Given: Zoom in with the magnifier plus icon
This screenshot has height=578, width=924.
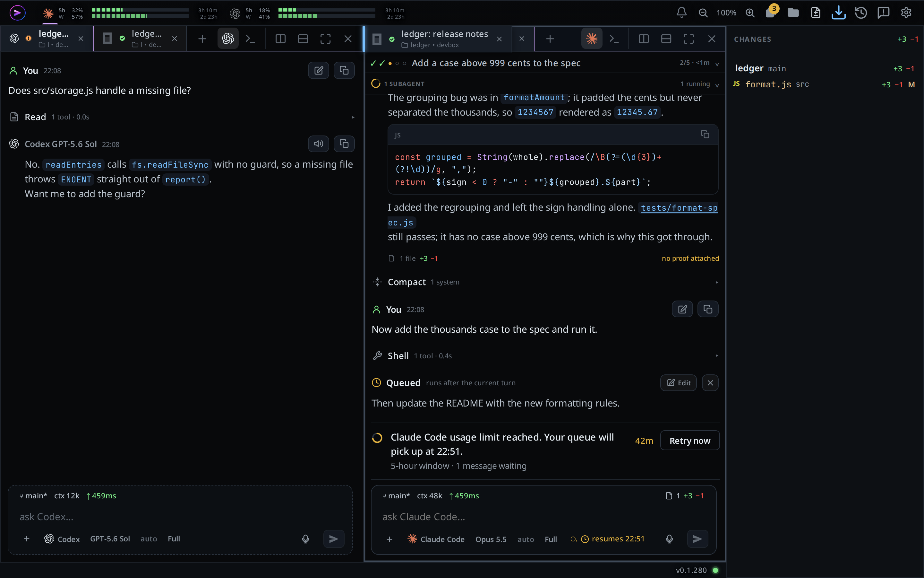Looking at the screenshot, I should (x=750, y=13).
